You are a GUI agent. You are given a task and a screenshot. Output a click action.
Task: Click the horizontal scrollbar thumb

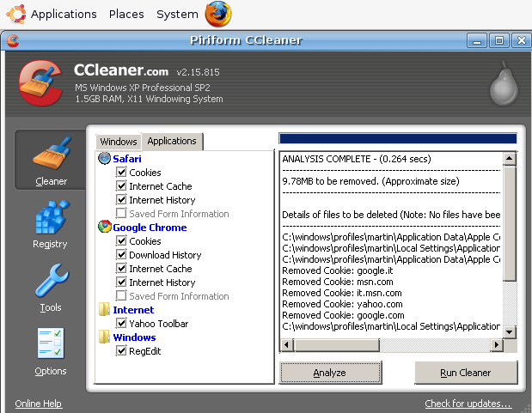point(337,345)
